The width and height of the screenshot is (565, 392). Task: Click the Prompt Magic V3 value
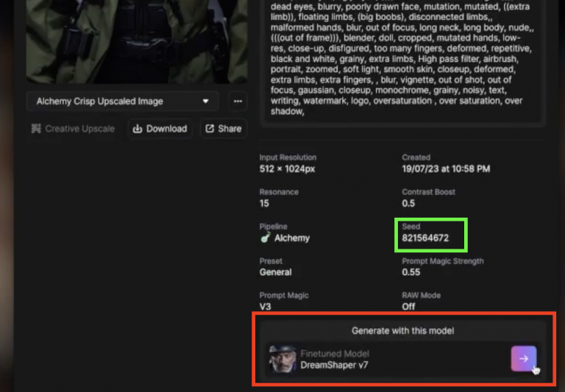click(x=266, y=306)
